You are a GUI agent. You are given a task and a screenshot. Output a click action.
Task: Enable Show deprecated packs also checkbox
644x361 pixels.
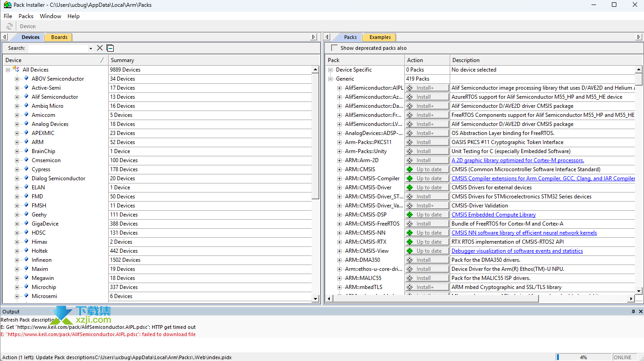coord(335,48)
